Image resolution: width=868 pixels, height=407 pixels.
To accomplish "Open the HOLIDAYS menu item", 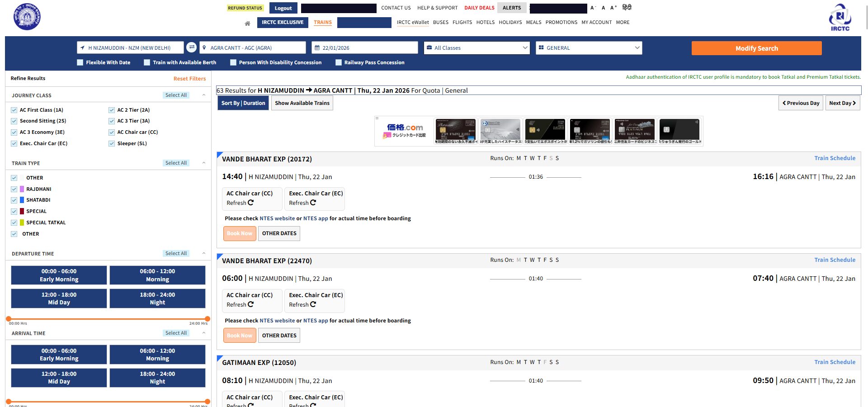I will pyautogui.click(x=510, y=23).
